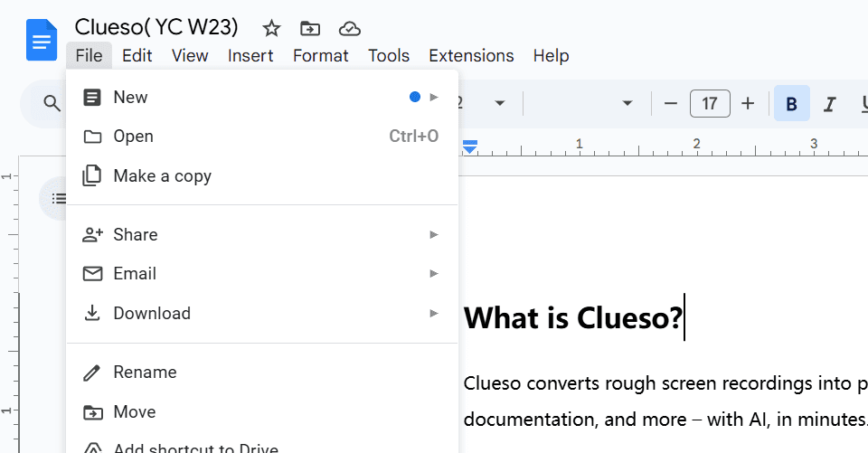Open the Format menu
Viewport: 868px width, 453px height.
click(x=321, y=56)
